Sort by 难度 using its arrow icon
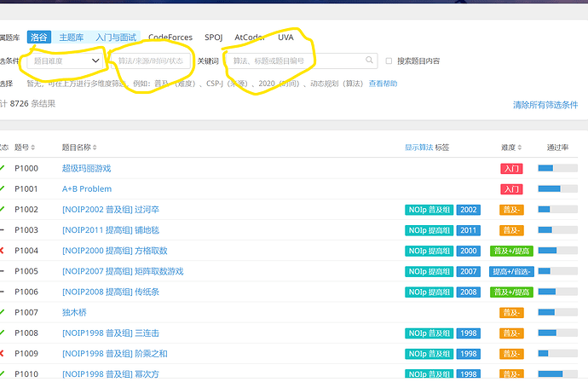Image resolution: width=588 pixels, height=382 pixels. click(521, 148)
